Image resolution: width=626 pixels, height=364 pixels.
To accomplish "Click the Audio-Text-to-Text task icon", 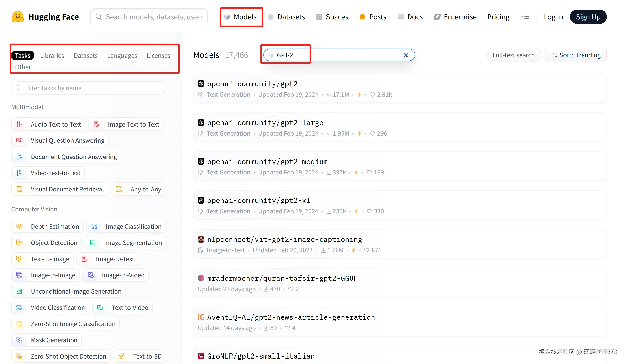I will pyautogui.click(x=19, y=124).
